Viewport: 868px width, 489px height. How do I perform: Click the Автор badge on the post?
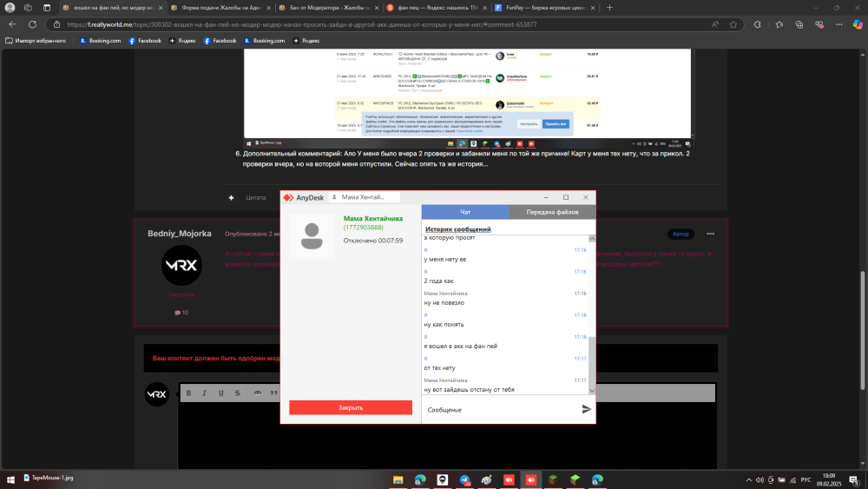pos(681,234)
